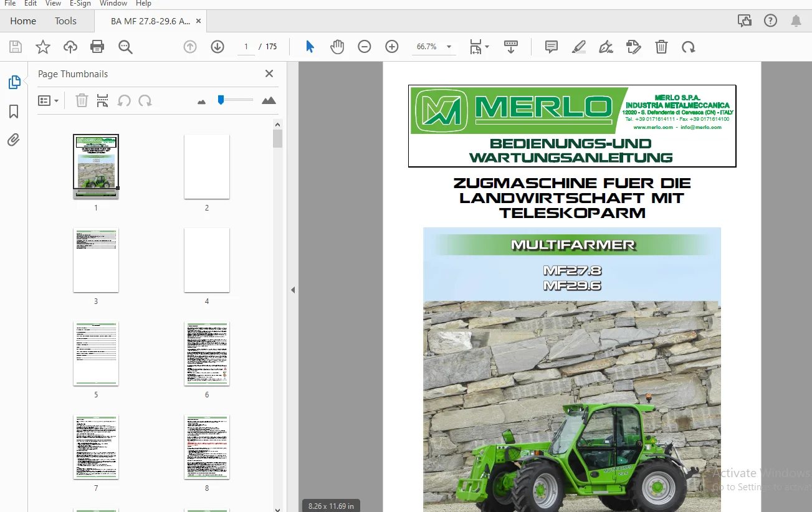Activate the selection arrow tool
Screen dimensions: 812x512
(x=310, y=47)
